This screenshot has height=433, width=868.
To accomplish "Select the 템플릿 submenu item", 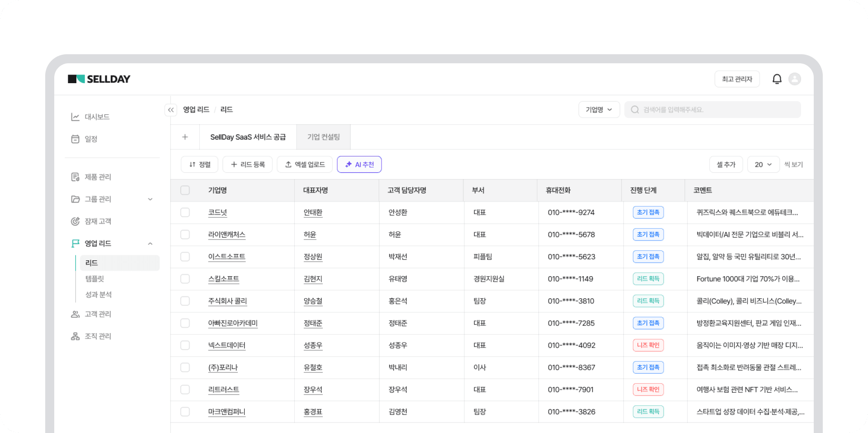I will click(x=95, y=279).
